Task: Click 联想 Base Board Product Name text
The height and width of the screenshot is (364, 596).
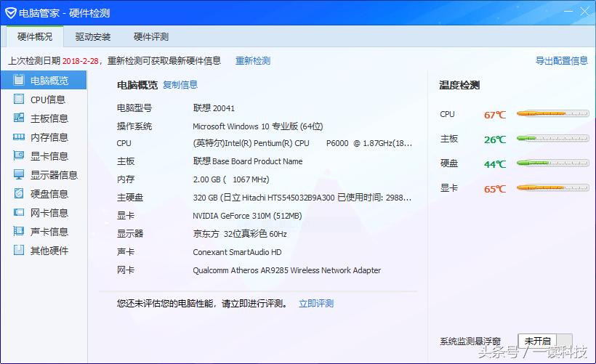Action: pos(248,161)
